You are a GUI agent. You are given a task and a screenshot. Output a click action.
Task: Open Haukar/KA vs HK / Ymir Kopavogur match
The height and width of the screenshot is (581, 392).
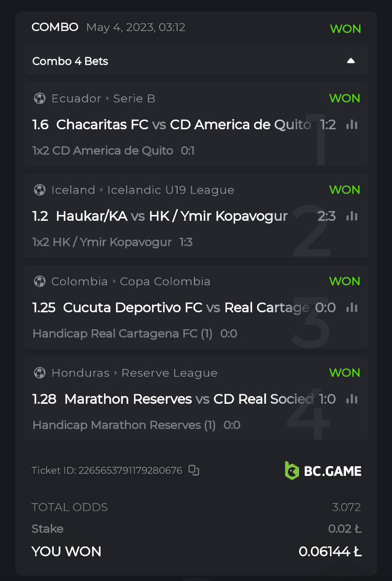pyautogui.click(x=172, y=216)
